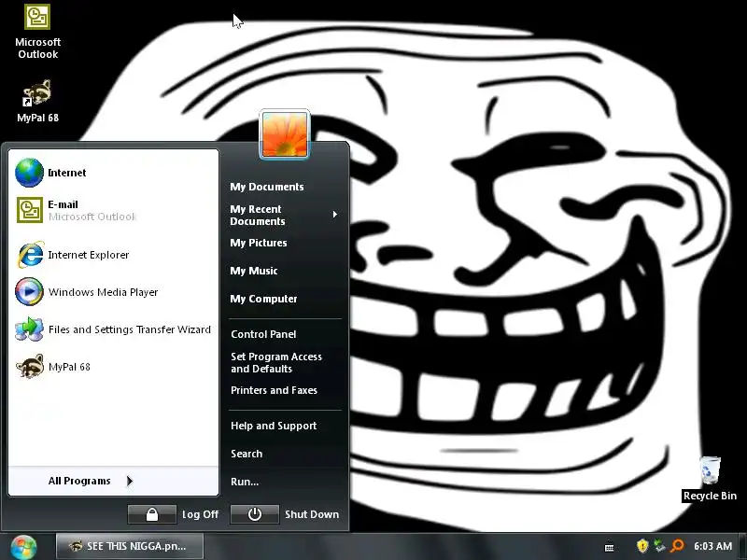Select the Recycle Bin on the desktop

point(710,479)
